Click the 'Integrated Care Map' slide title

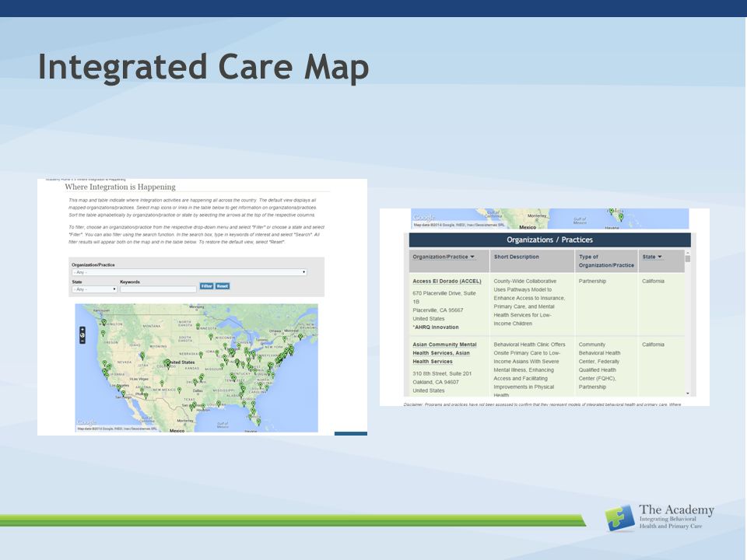tap(203, 67)
